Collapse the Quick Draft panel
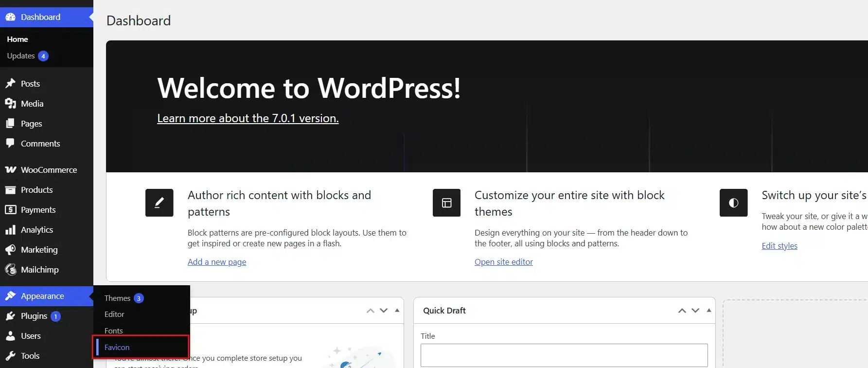 click(709, 311)
